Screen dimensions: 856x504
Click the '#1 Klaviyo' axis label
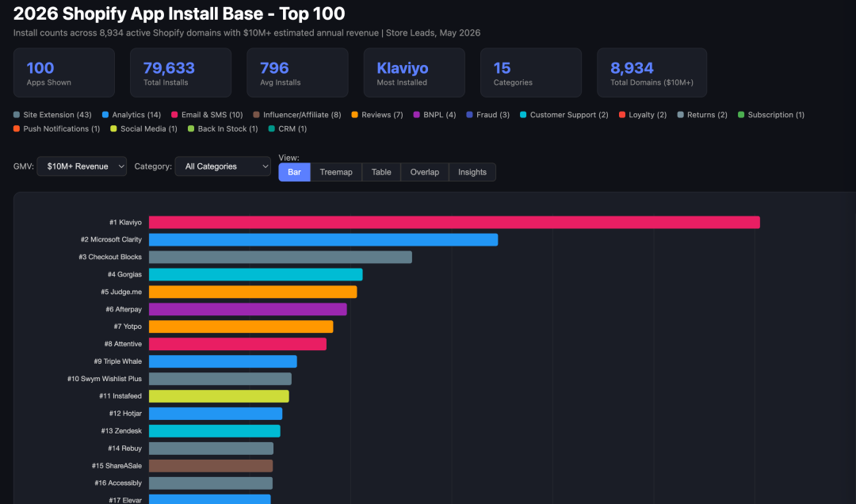point(125,222)
